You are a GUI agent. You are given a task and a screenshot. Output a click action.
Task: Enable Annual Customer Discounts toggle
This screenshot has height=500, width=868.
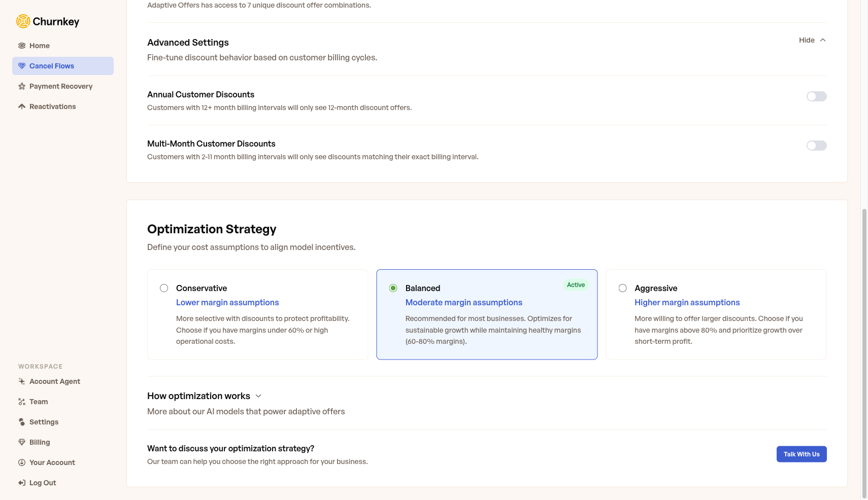point(816,96)
